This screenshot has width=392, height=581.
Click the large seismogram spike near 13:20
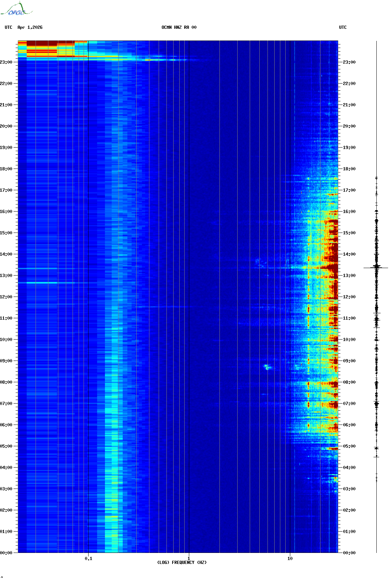(x=376, y=267)
